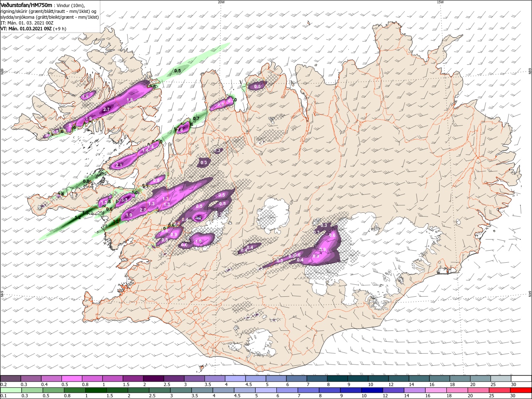This screenshot has width=532, height=399.
Task: Click the '2.7' precipitation value on the map
Action: pyautogui.click(x=106, y=109)
